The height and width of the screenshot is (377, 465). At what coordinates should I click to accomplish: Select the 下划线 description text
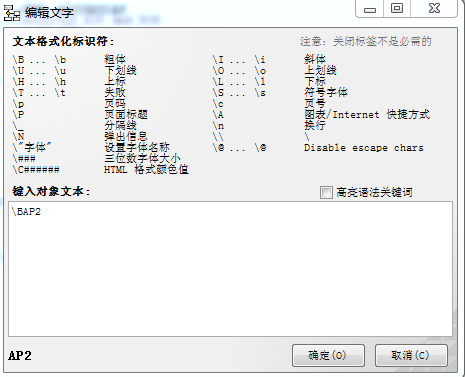pyautogui.click(x=120, y=71)
